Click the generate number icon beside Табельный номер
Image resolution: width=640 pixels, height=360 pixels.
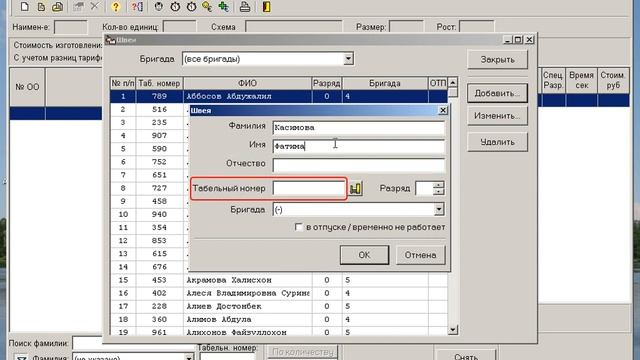tap(356, 189)
